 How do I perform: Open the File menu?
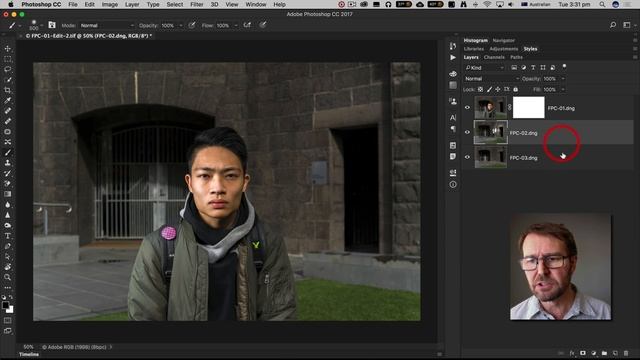pos(73,4)
